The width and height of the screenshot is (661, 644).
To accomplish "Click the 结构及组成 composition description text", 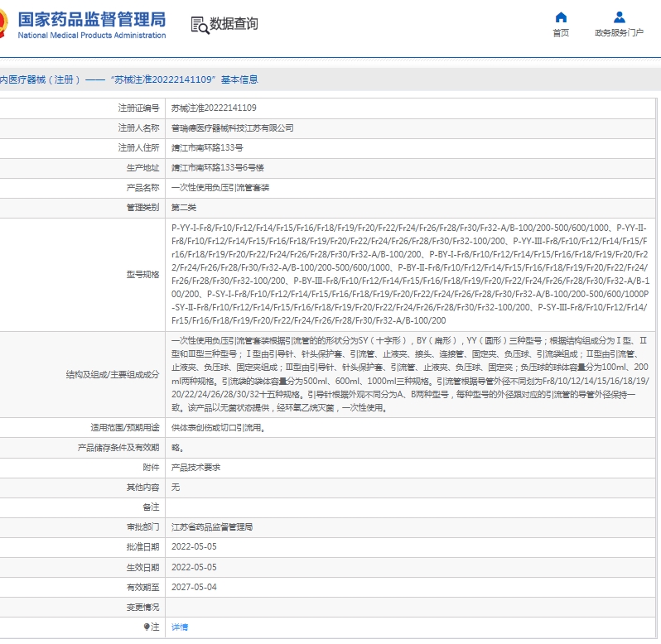I will click(x=410, y=374).
